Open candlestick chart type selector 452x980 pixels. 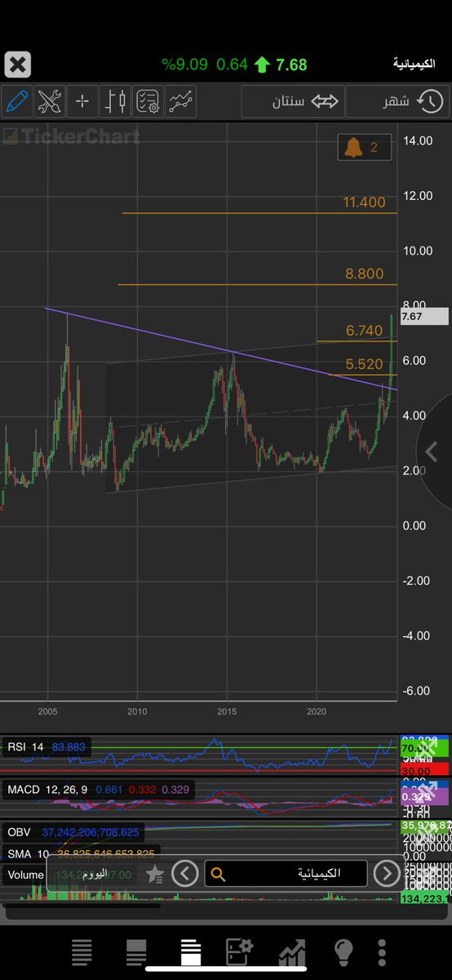(115, 101)
